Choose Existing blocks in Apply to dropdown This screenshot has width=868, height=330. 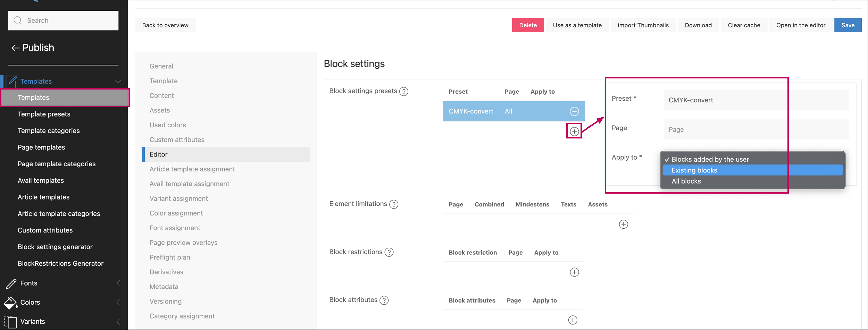click(694, 170)
